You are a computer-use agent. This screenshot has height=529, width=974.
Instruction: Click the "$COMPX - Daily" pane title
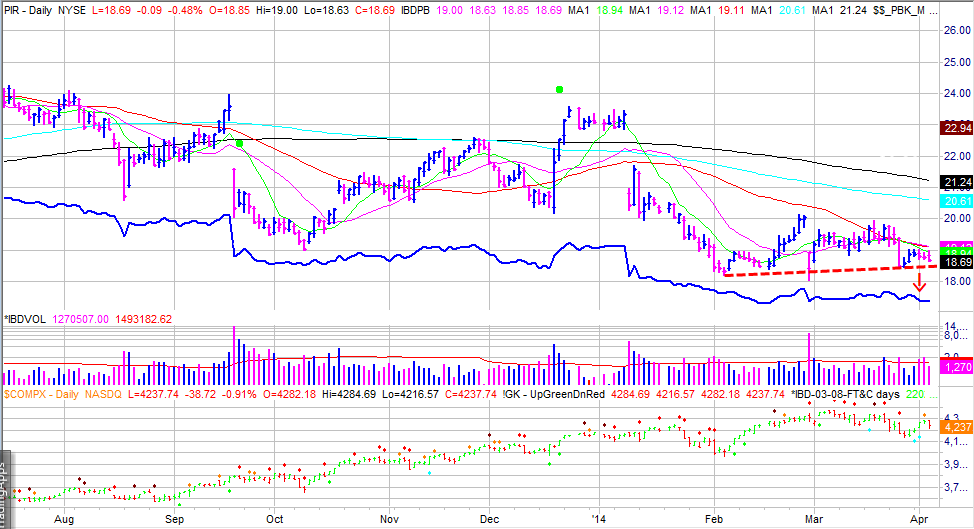tap(40, 394)
